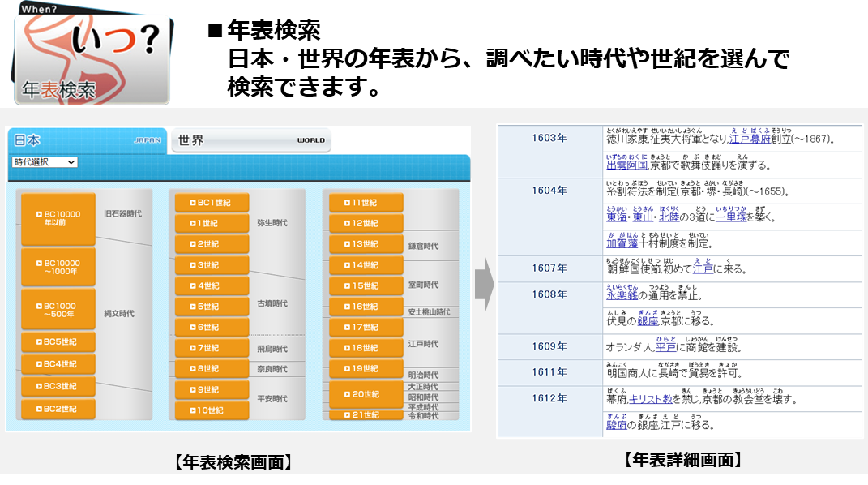Screen dimensions: 868x485
Task: Open the 3世紀 century button
Action: [212, 265]
